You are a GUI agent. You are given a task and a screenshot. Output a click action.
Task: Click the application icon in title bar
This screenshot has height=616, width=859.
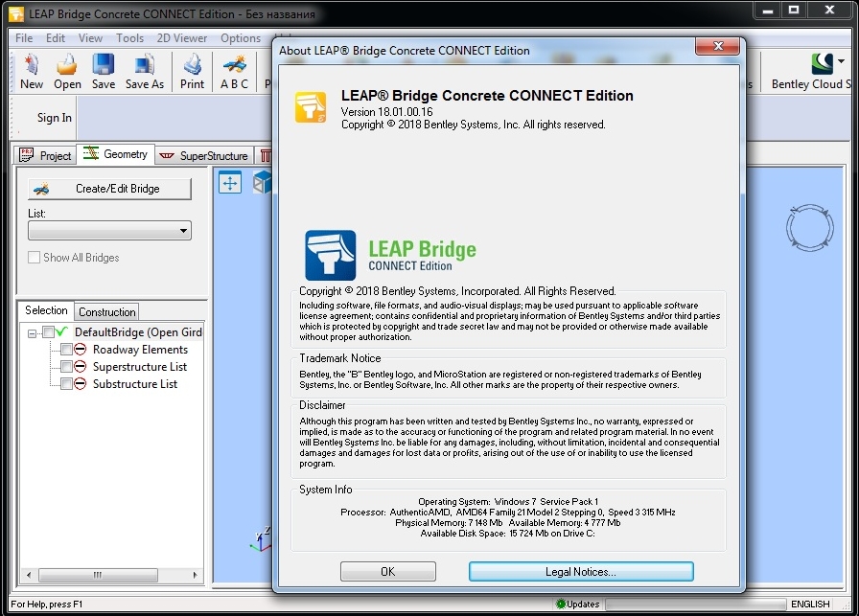pos(16,13)
